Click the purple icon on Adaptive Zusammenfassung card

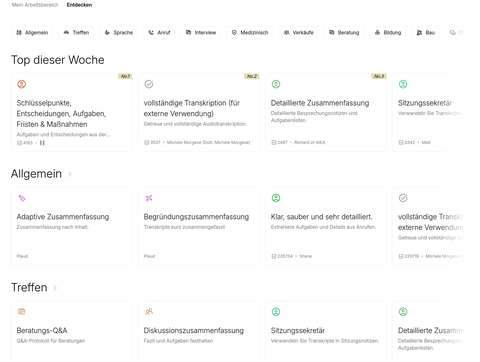[x=22, y=198]
